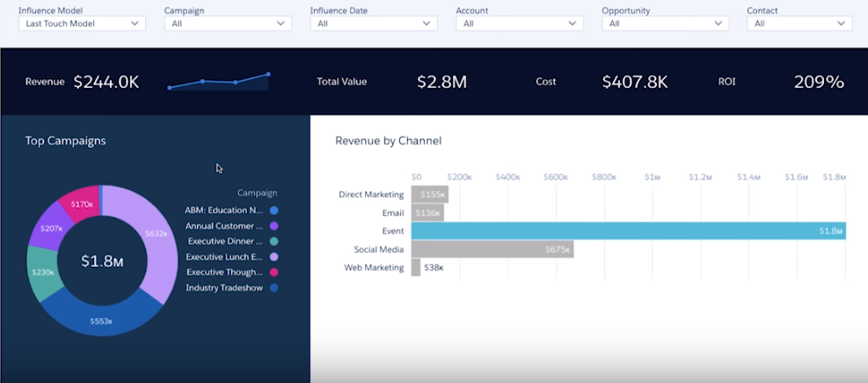Open the Influence Model dropdown
Image resolution: width=868 pixels, height=383 pixels.
tap(82, 23)
